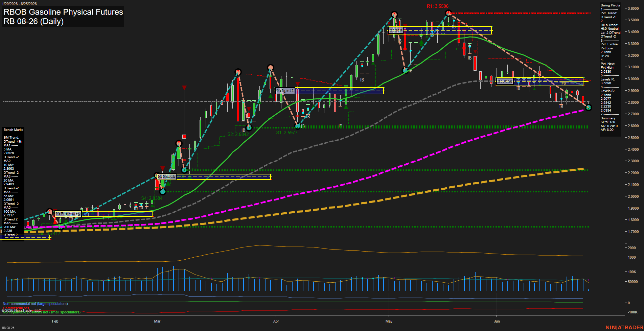Click the May label on time axis

point(389,322)
